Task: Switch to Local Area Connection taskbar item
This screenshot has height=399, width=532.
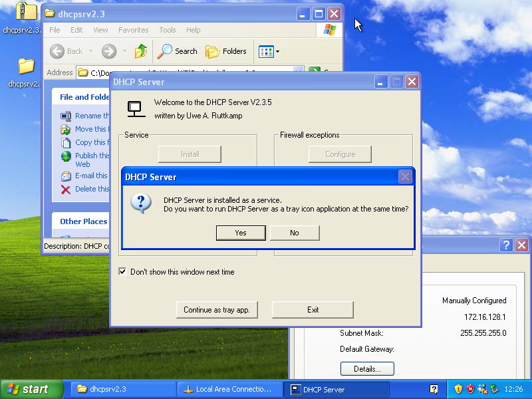Action: point(227,389)
